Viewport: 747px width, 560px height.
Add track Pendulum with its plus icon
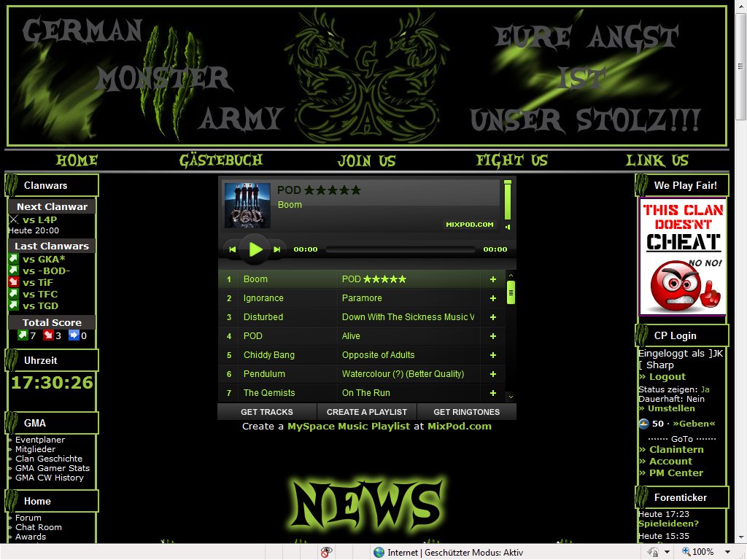[x=493, y=374]
